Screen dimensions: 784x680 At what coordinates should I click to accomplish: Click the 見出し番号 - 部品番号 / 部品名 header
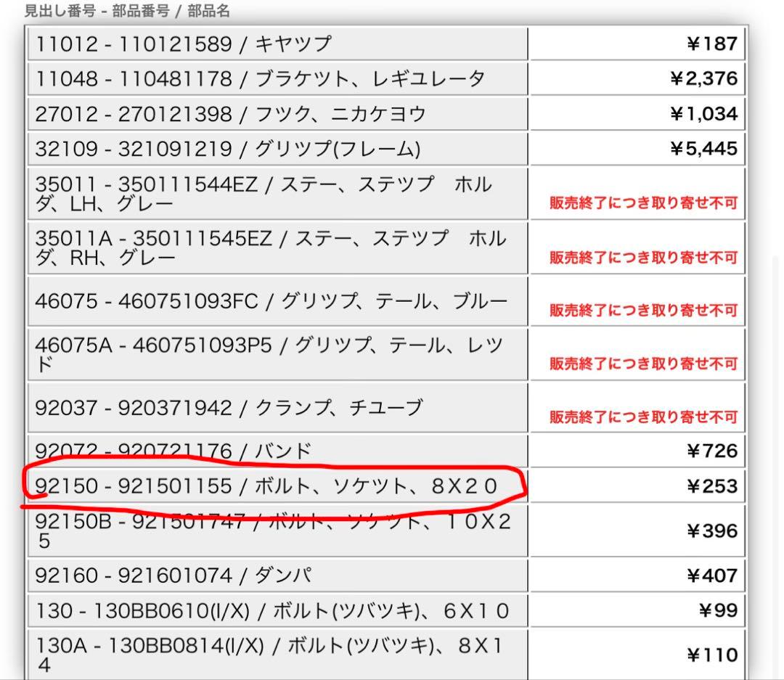[x=127, y=11]
